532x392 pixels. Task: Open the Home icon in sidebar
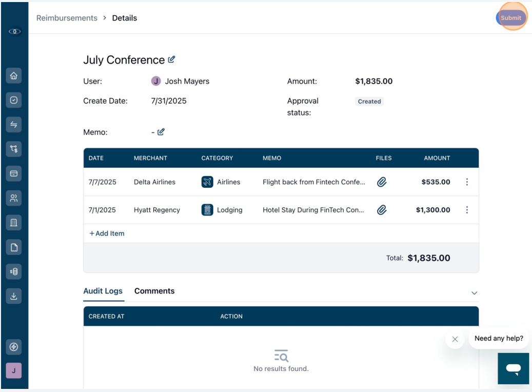[x=13, y=76]
